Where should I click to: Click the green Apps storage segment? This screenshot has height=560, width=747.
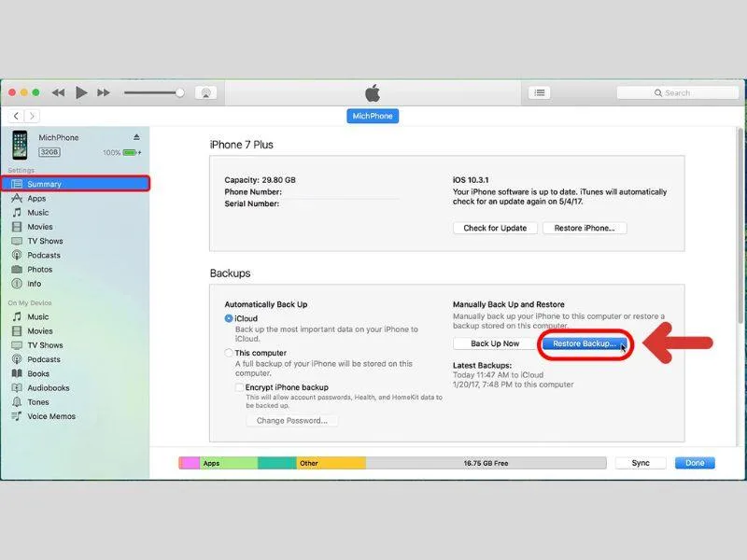(x=229, y=463)
